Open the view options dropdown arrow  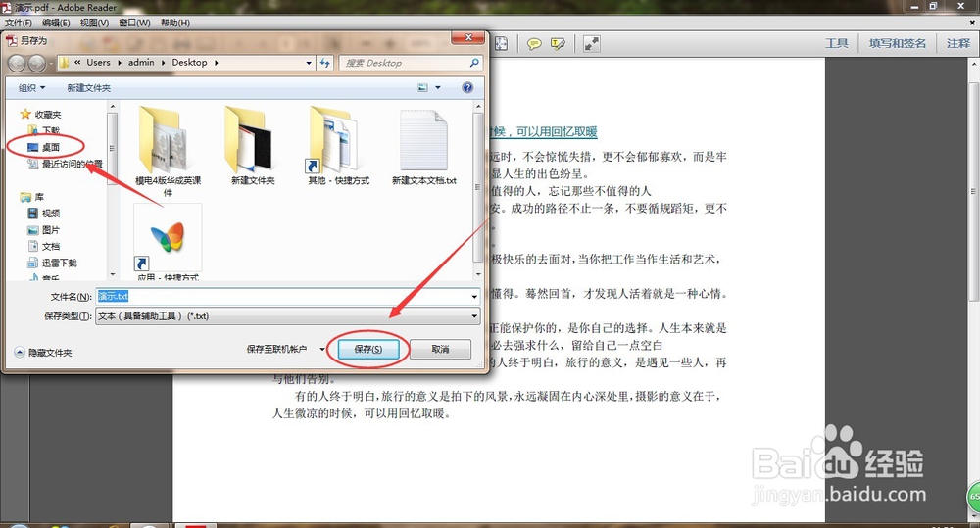[x=437, y=87]
